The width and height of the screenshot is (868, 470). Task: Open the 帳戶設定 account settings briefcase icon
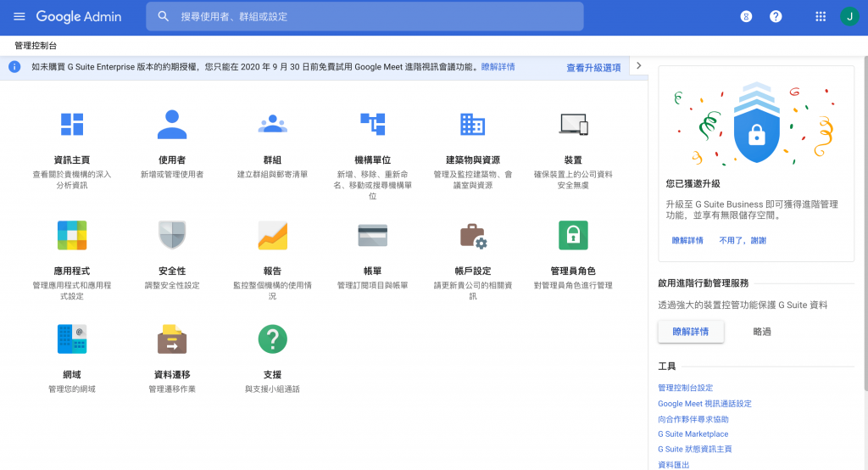(x=473, y=236)
